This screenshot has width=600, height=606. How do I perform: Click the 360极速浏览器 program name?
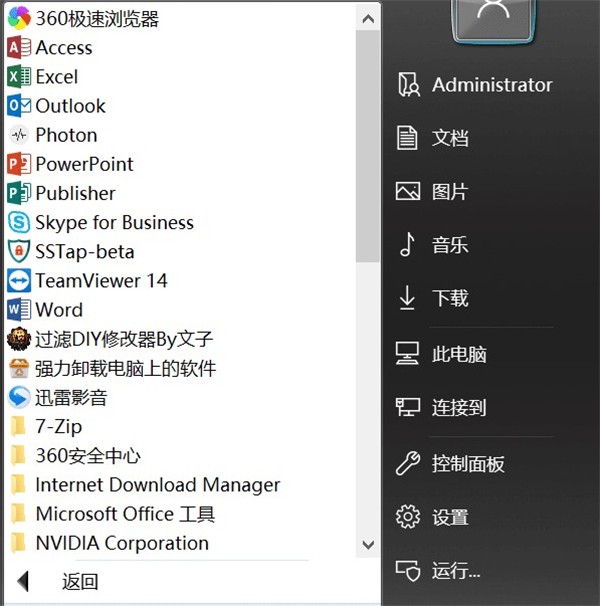pyautogui.click(x=97, y=18)
